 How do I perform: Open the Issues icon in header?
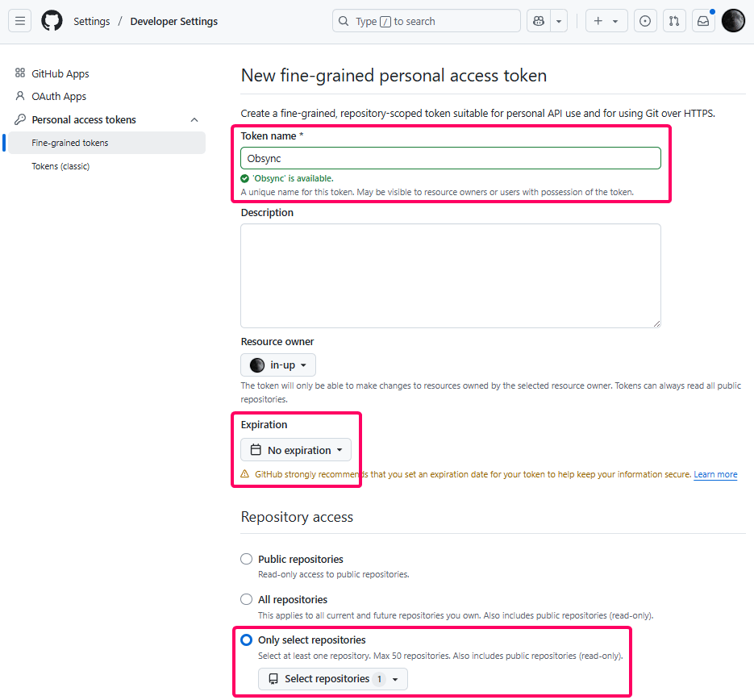(645, 21)
